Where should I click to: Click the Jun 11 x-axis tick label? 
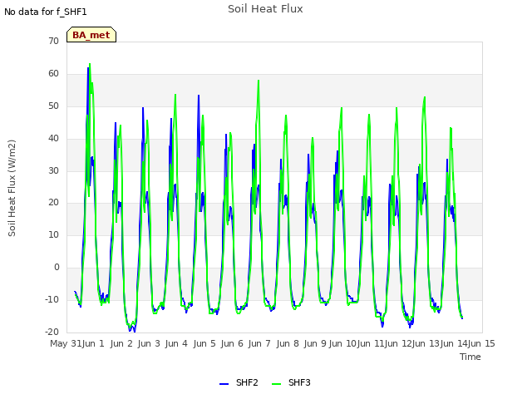[x=371, y=343]
